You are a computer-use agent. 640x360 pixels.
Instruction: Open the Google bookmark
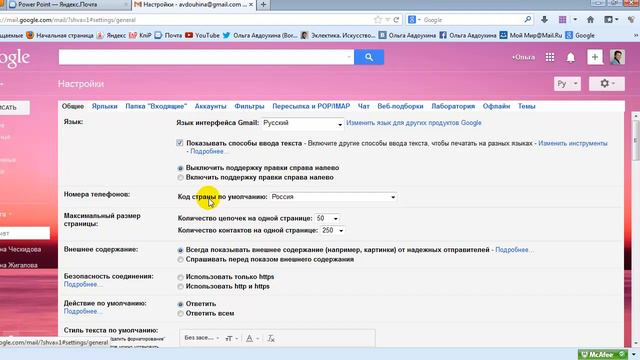coord(580,36)
